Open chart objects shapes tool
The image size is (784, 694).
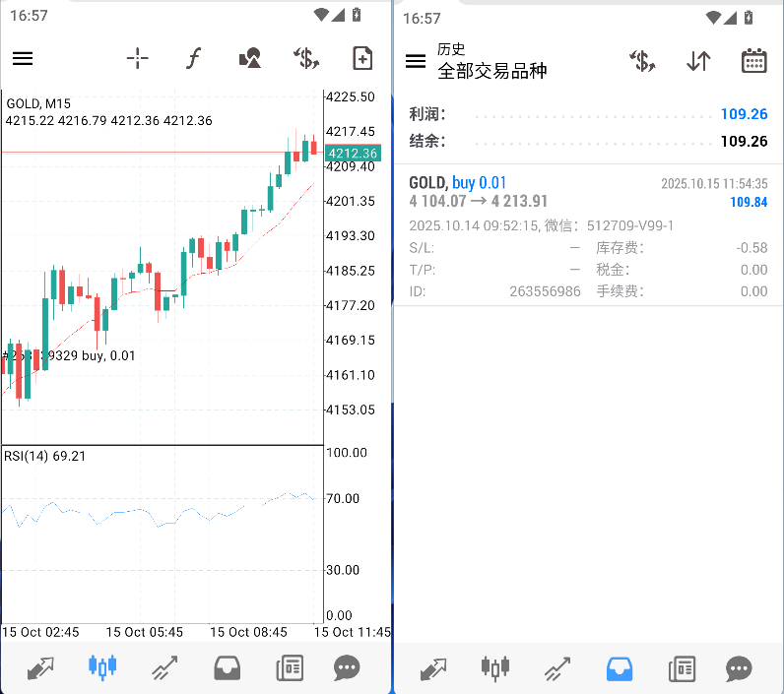250,59
